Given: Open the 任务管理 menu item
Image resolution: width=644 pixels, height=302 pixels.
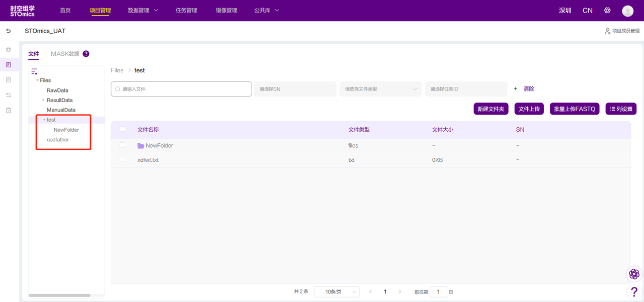Looking at the screenshot, I should [x=186, y=11].
